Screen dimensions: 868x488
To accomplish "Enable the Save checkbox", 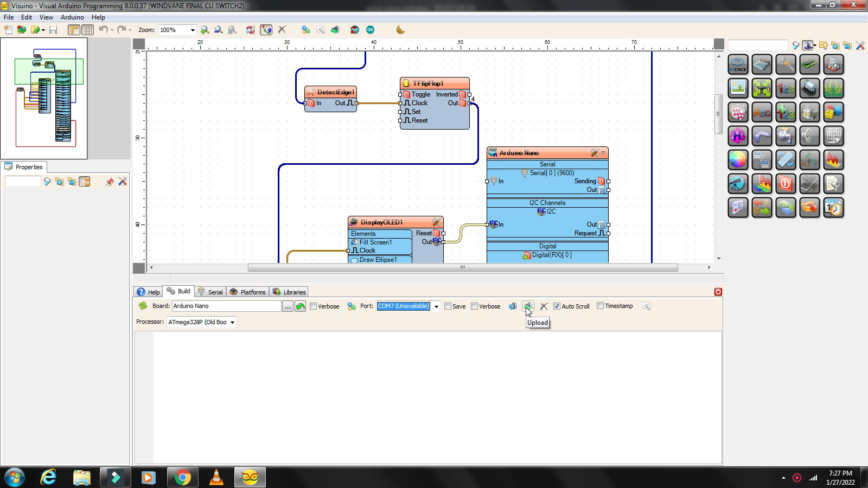I will click(x=448, y=306).
